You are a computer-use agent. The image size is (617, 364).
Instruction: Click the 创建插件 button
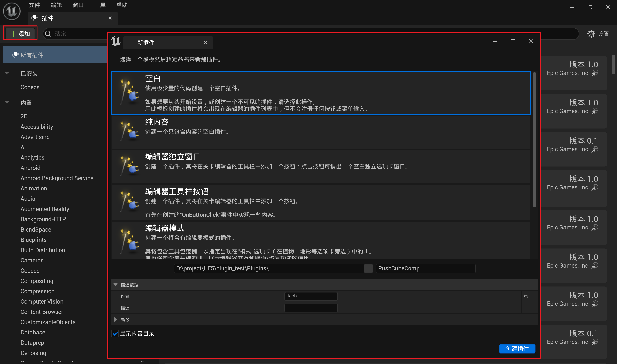tap(517, 349)
